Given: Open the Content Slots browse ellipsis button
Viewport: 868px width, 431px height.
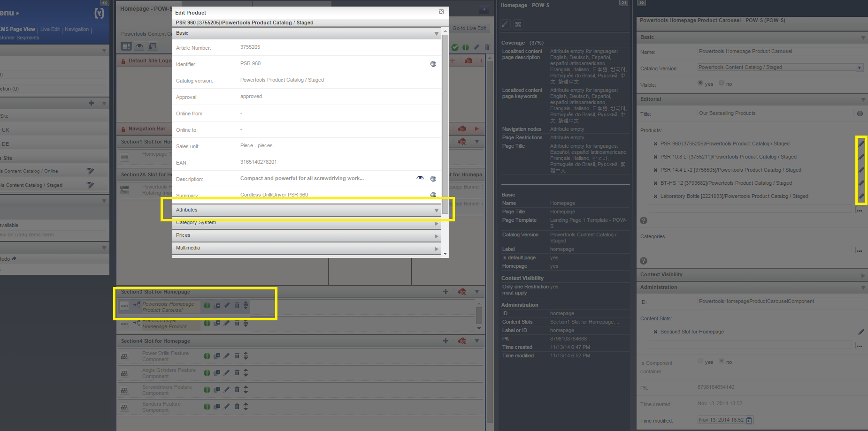Looking at the screenshot, I should pyautogui.click(x=859, y=346).
